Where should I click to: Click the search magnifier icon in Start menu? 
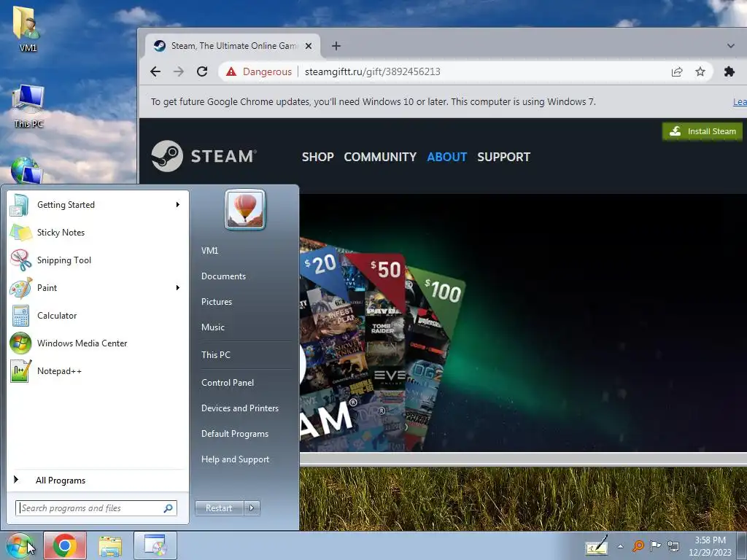click(x=169, y=508)
